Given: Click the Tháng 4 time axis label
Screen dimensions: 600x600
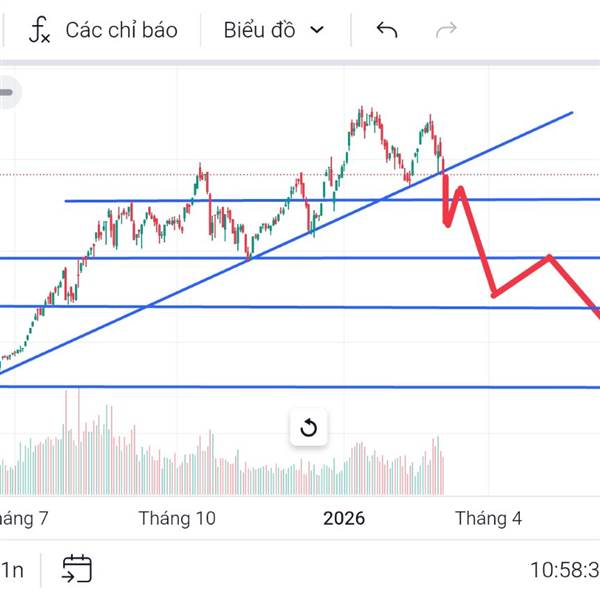Looking at the screenshot, I should 488,518.
